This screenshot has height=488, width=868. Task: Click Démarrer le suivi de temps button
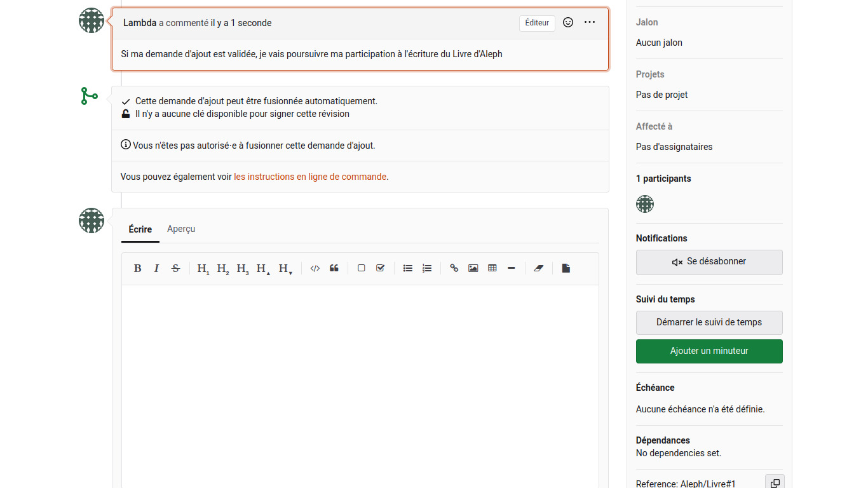[x=709, y=322]
